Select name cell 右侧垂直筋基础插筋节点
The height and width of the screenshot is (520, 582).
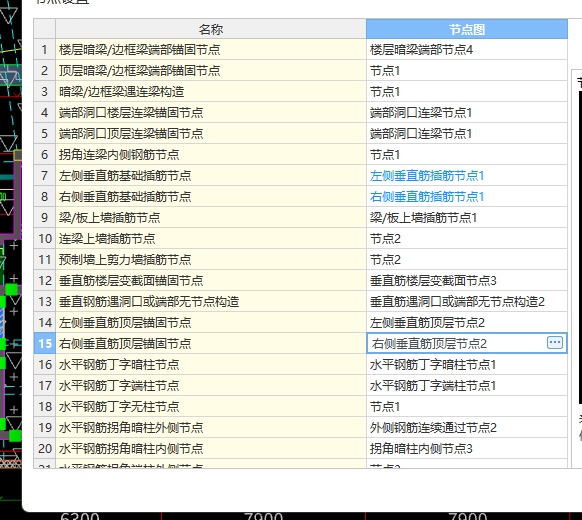click(211, 196)
